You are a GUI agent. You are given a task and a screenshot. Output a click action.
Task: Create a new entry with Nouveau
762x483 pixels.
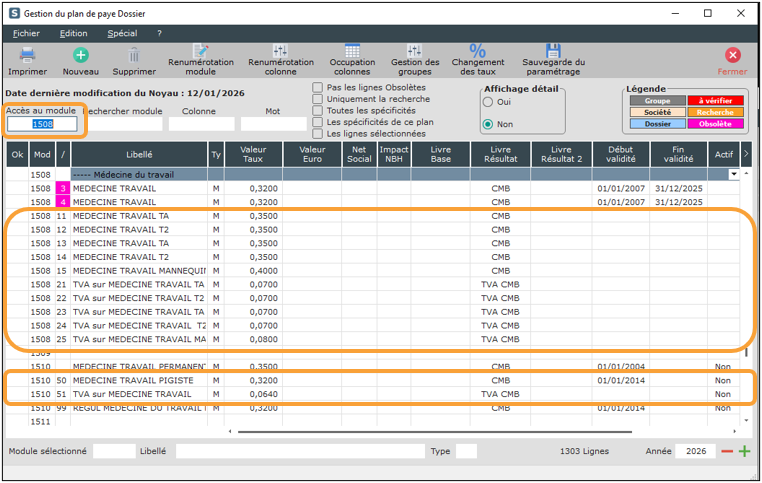point(81,56)
